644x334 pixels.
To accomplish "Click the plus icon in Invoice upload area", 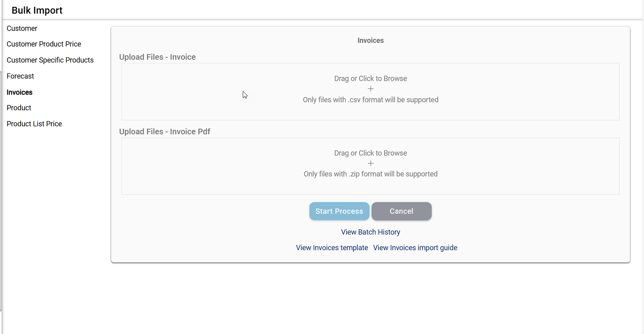I will pyautogui.click(x=370, y=89).
